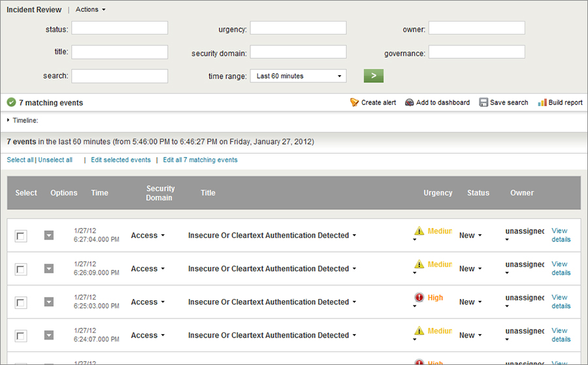Tick checkbox for the 6:26:09 PM event
Viewport: 588px width, 365px height.
(x=21, y=269)
